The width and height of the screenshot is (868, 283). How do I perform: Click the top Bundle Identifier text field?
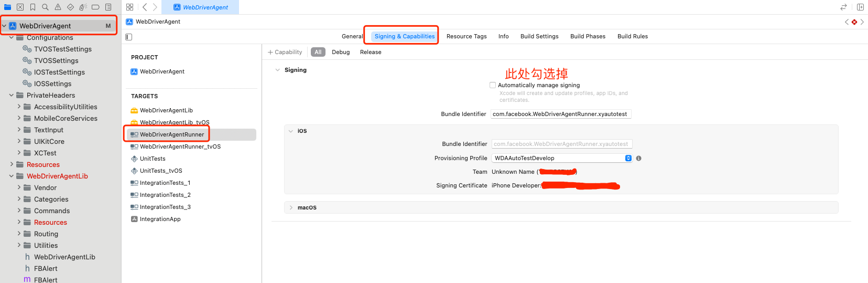click(560, 114)
